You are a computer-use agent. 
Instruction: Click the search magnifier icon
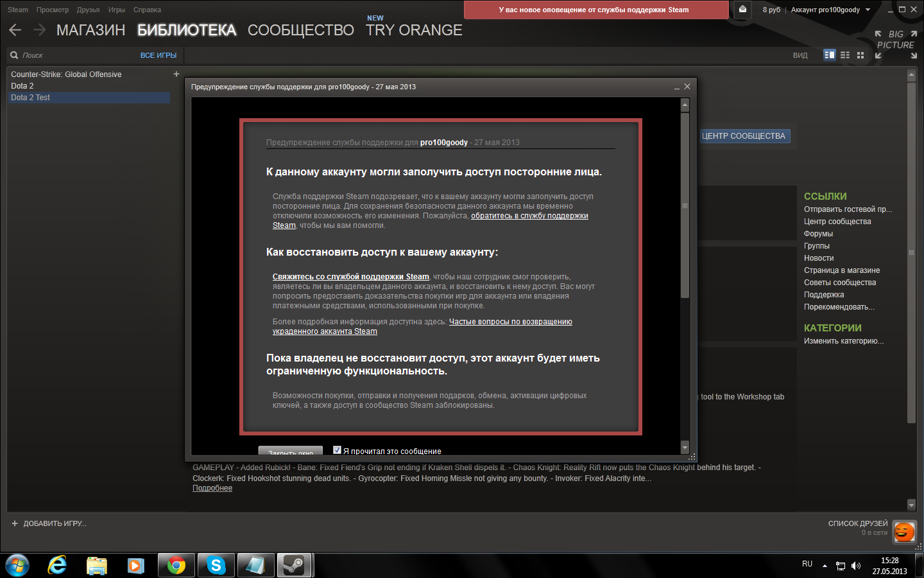click(x=14, y=55)
